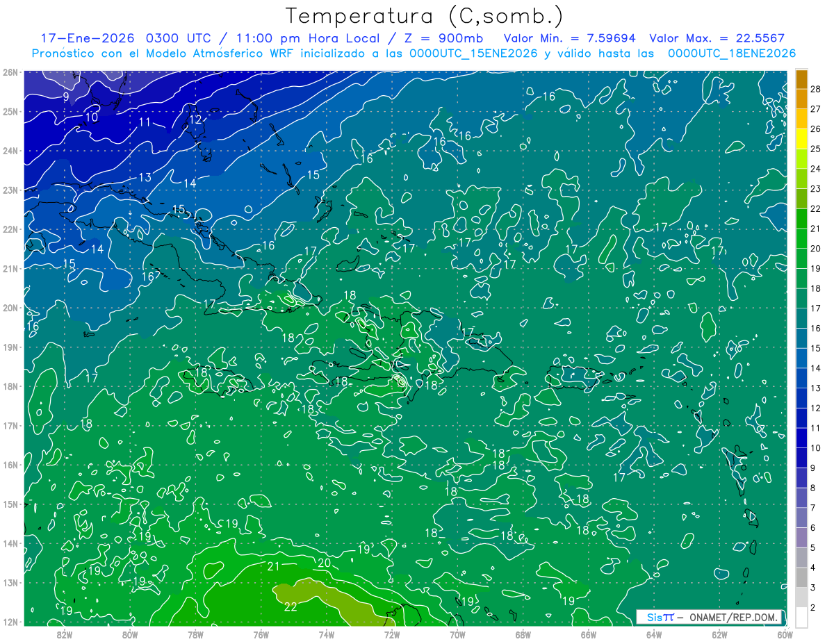Select the "Valor Min. = 7.59694" value
Image resolution: width=834 pixels, height=644 pixels.
(x=571, y=38)
